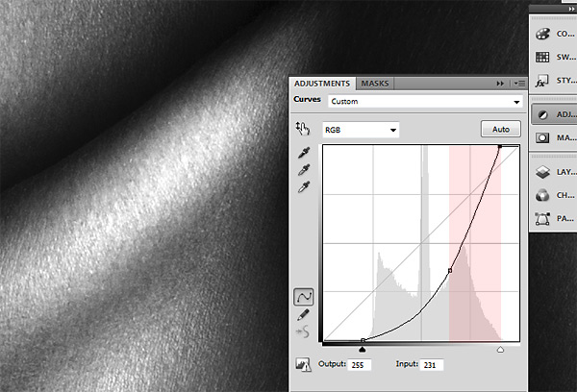
Task: Select the on-image targeted adjustment hand tool
Action: [x=303, y=129]
